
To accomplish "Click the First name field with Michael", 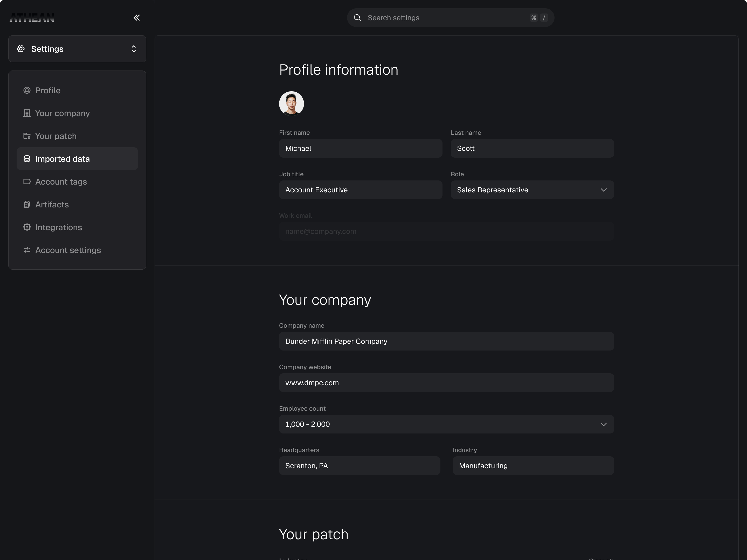I will tap(360, 148).
